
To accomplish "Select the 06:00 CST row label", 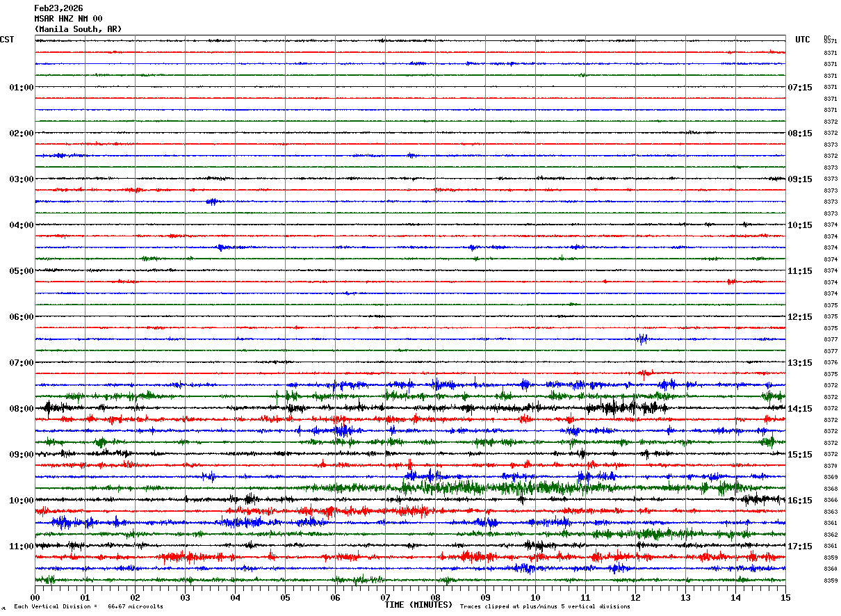I will [x=22, y=317].
